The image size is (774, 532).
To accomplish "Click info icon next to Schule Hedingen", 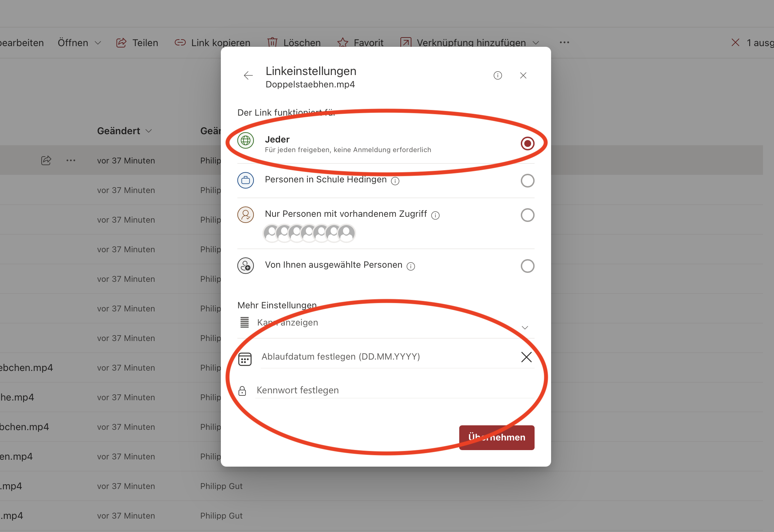I will click(395, 181).
